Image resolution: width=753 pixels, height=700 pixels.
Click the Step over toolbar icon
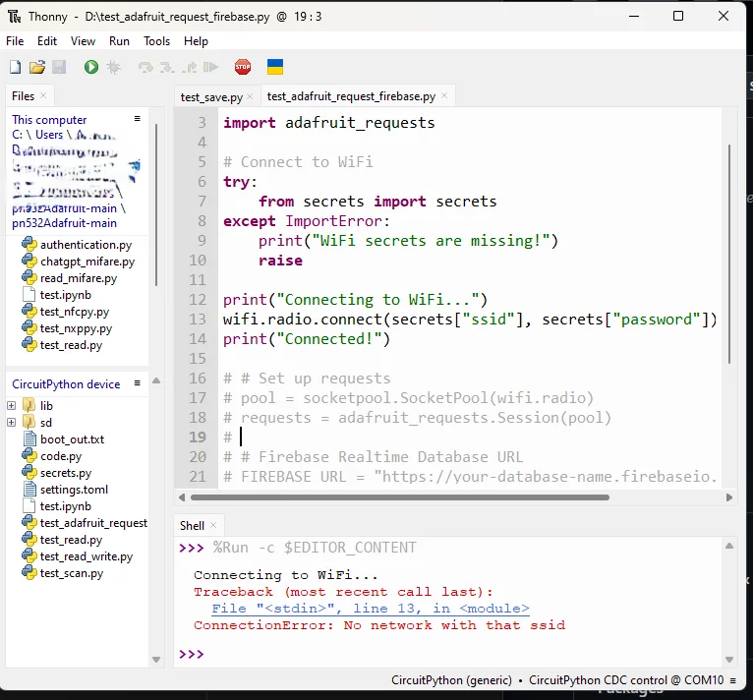coord(145,67)
